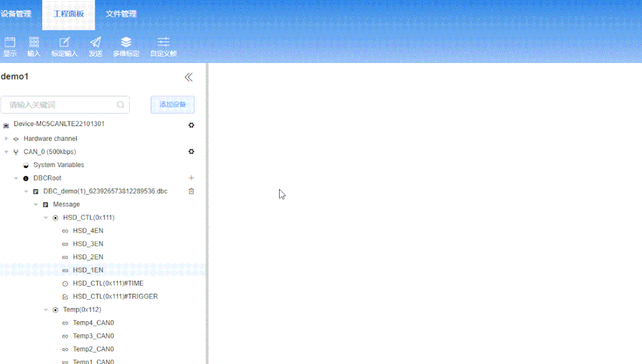The width and height of the screenshot is (642, 364).
Task: Focus the 请输入关键词 search field
Action: [x=65, y=105]
